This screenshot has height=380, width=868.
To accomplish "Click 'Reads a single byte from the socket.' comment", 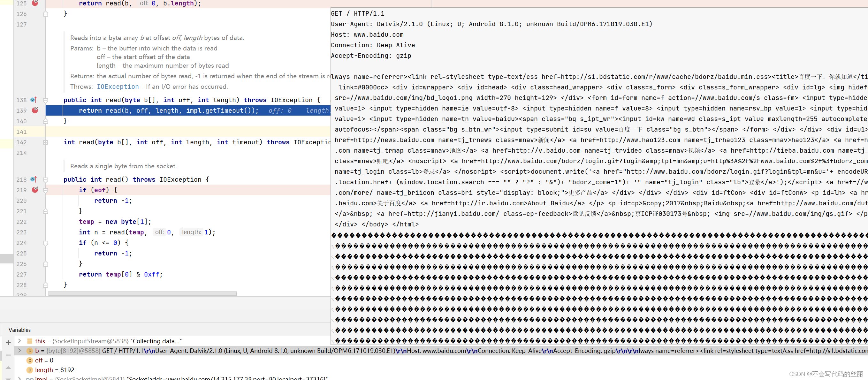I will pyautogui.click(x=123, y=166).
